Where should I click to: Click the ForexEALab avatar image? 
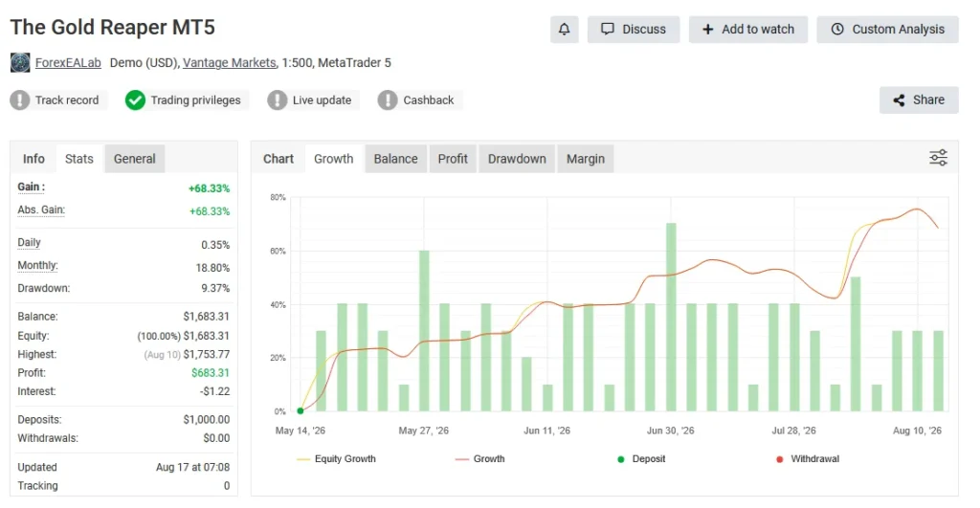click(20, 62)
